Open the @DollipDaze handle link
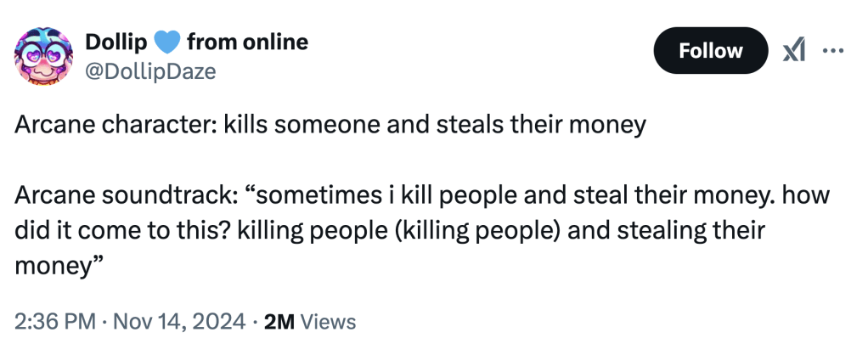 (x=150, y=71)
